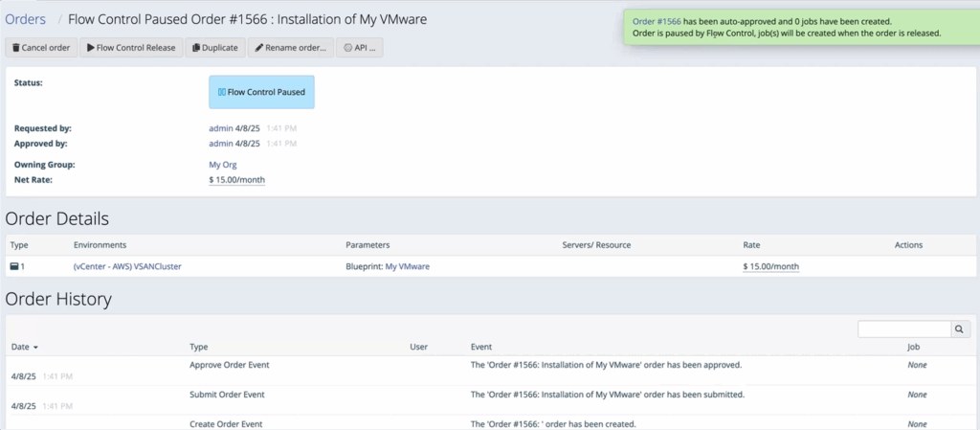This screenshot has height=430, width=980.
Task: Release the order with Flow Control Release
Action: 131,48
